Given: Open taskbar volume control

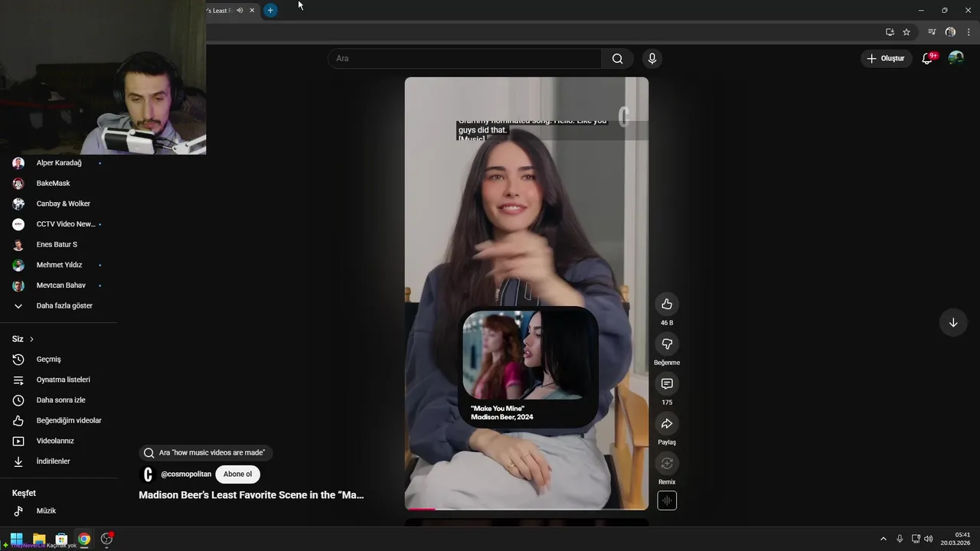Looking at the screenshot, I should [x=929, y=539].
